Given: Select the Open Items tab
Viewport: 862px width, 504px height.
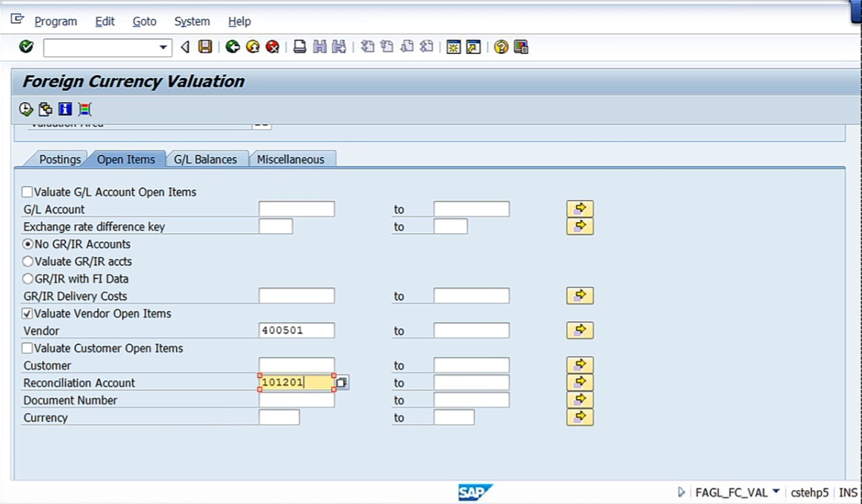Looking at the screenshot, I should (x=126, y=159).
